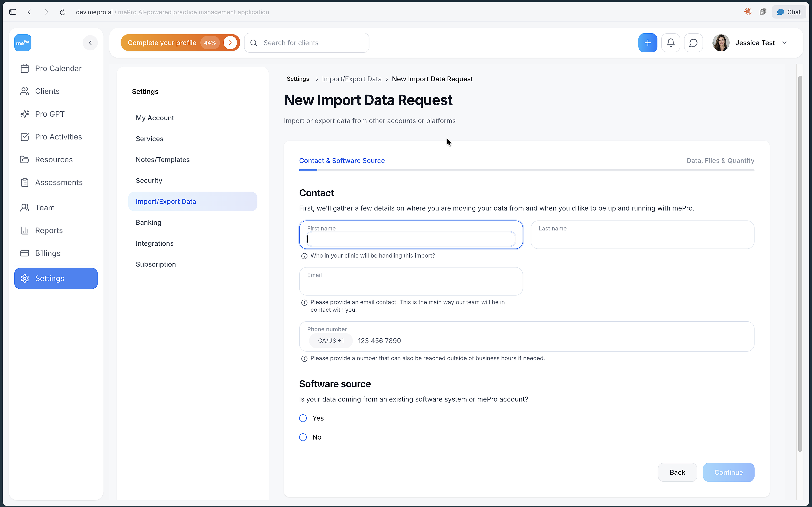
Task: Collapse the left sidebar with chevron button
Action: pyautogui.click(x=90, y=43)
